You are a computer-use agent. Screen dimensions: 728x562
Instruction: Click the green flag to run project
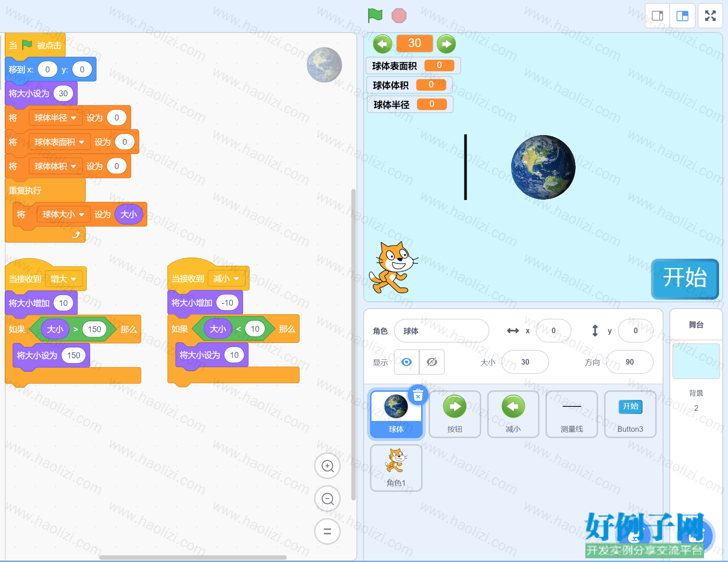[x=375, y=16]
